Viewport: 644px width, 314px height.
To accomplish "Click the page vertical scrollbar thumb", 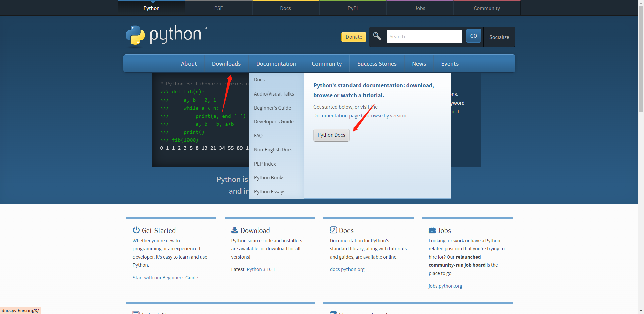I will pos(641,59).
